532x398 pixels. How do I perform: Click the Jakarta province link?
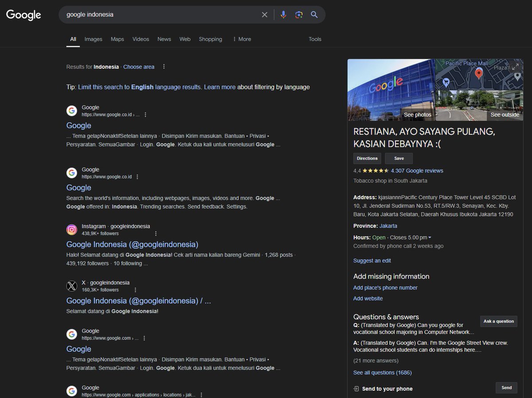point(388,226)
